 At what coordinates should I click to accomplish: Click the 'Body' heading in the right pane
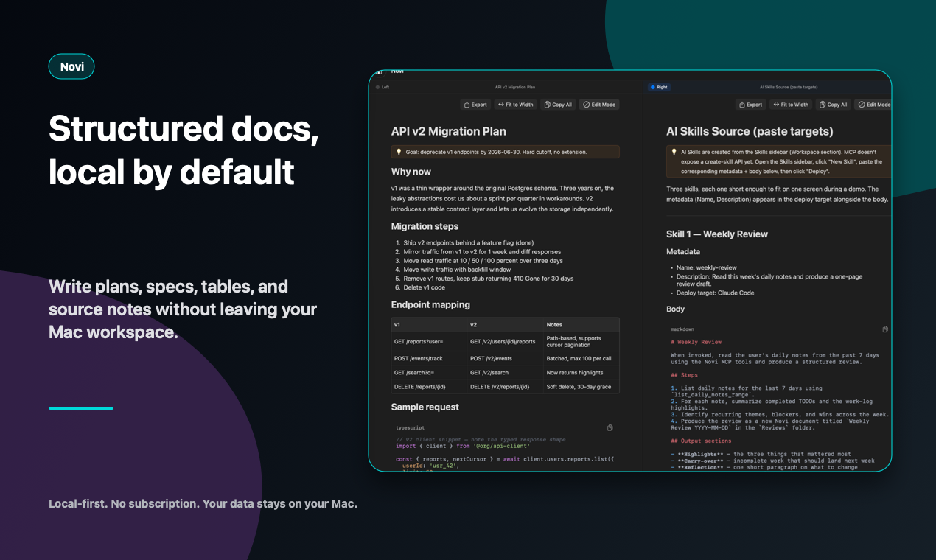676,309
